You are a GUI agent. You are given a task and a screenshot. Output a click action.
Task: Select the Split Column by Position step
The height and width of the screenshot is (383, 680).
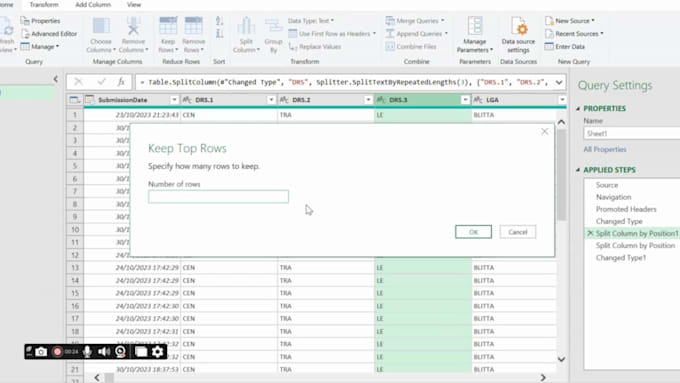(635, 246)
